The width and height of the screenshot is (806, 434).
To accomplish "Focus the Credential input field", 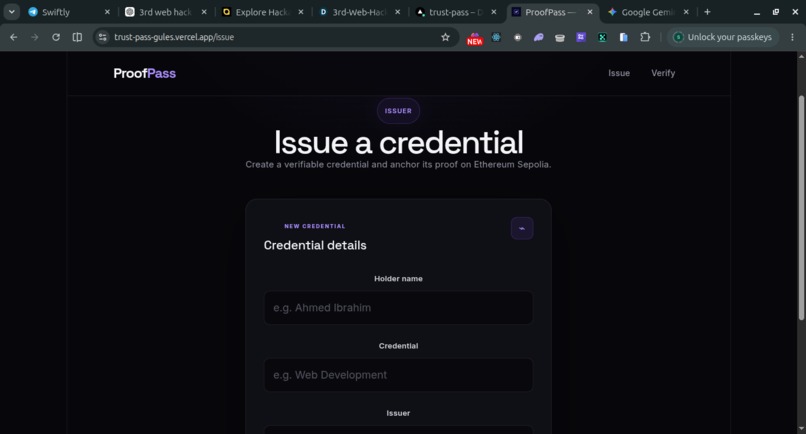I will 398,375.
